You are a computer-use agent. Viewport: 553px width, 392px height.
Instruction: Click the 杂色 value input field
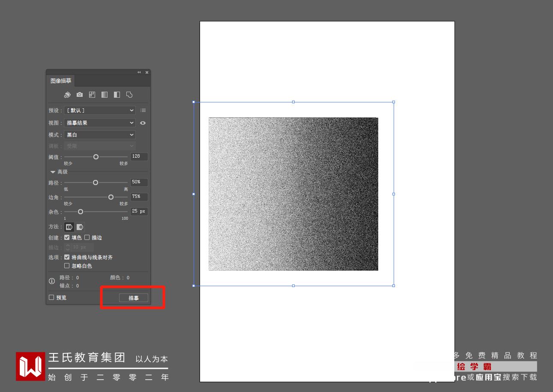pyautogui.click(x=139, y=211)
